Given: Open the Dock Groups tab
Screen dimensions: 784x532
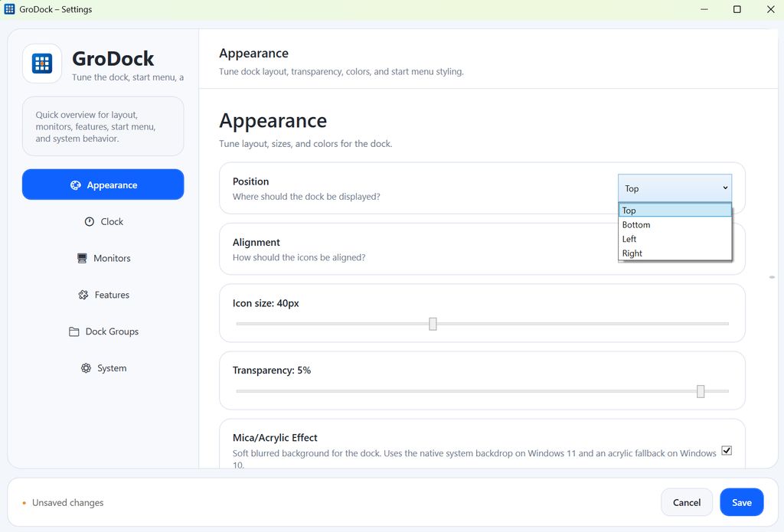Looking at the screenshot, I should click(x=103, y=331).
